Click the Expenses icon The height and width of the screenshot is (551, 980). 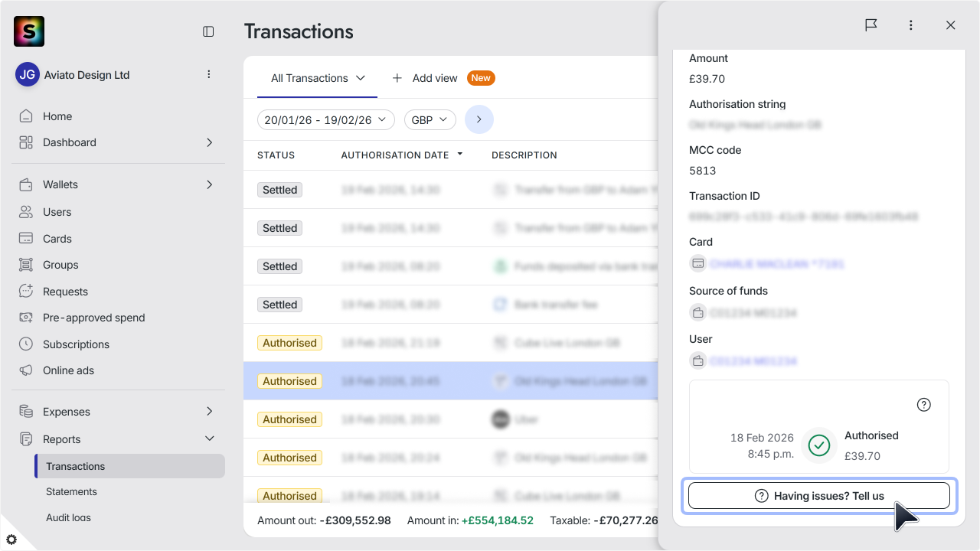26,412
